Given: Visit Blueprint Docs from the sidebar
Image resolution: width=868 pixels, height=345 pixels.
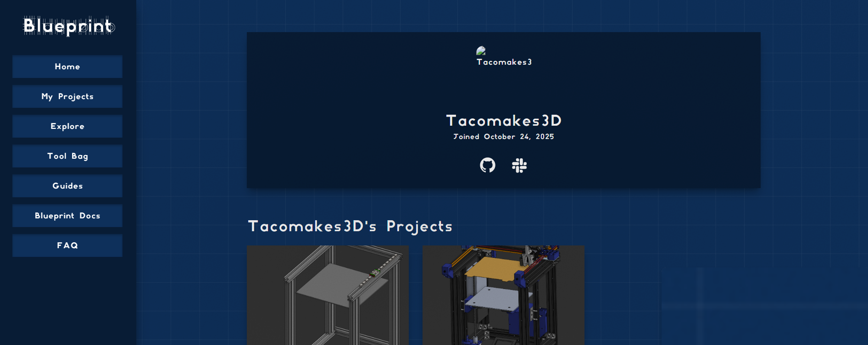Looking at the screenshot, I should click(x=67, y=216).
